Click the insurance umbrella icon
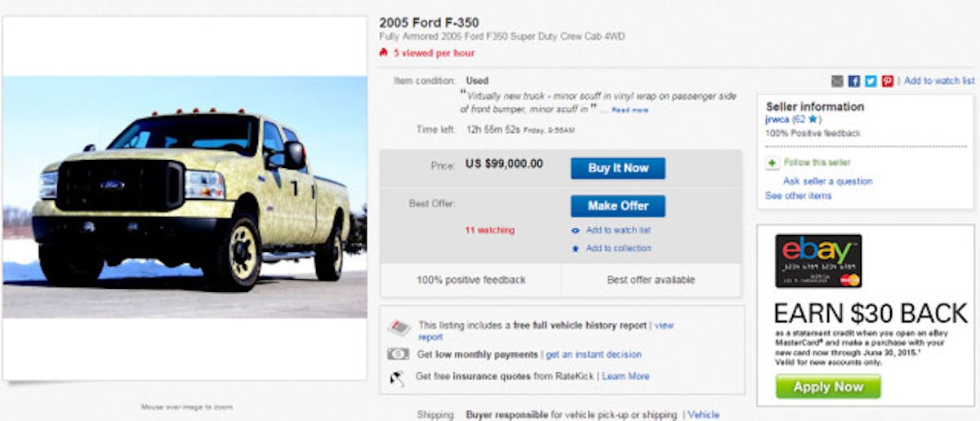980x421 pixels. 398,377
